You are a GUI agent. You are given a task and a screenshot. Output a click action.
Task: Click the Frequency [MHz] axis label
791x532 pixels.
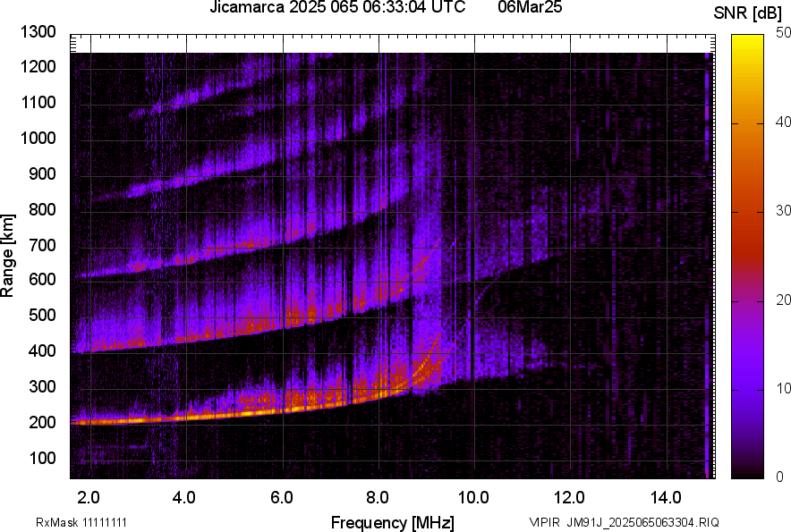(x=392, y=521)
